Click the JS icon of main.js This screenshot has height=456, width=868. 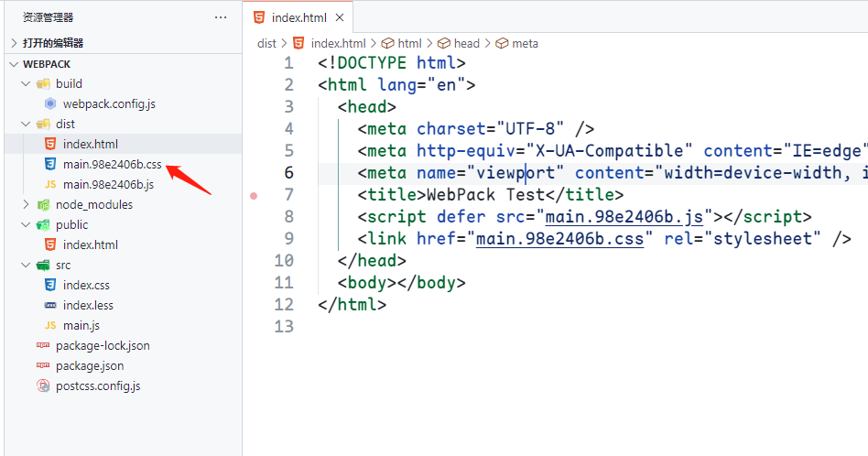pos(49,325)
